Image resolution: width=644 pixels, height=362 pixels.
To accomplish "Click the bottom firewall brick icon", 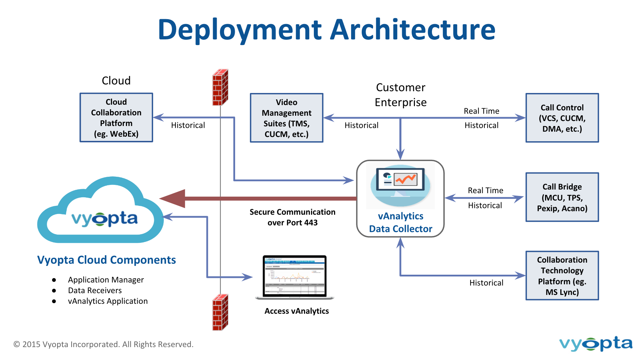I will [220, 312].
